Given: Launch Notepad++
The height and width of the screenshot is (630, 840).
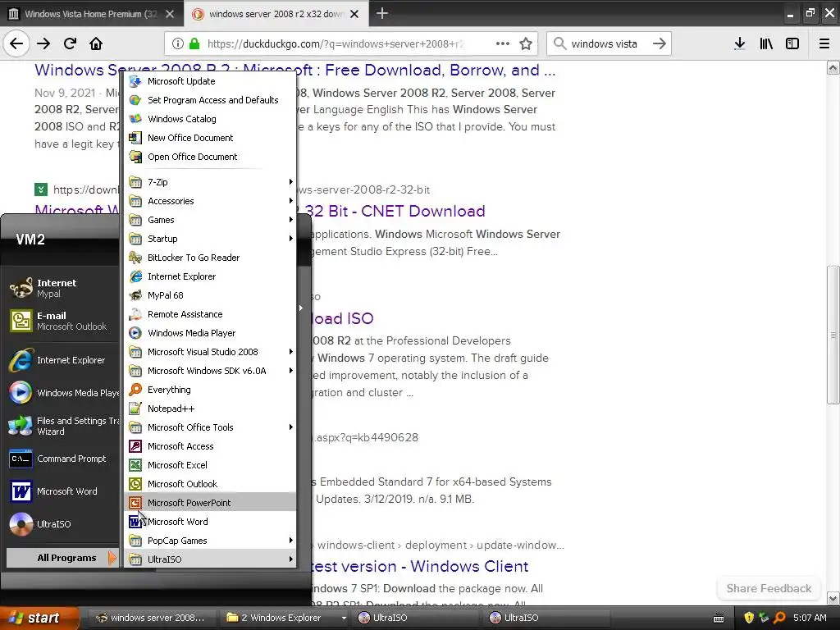Looking at the screenshot, I should 210,409.
